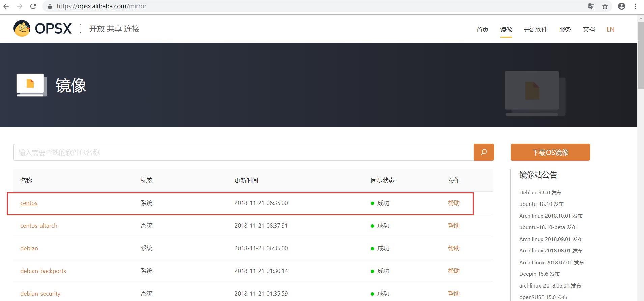Click 帮助 in the centos row
644x301 pixels.
point(454,203)
